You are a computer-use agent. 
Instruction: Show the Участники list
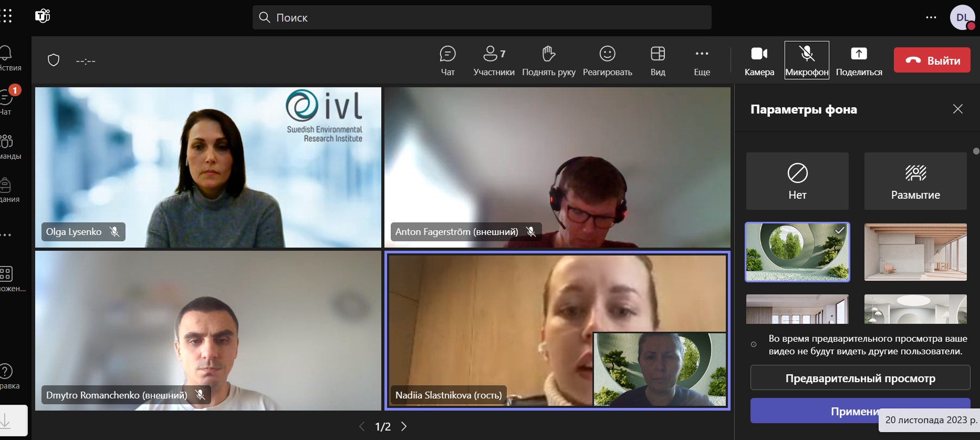tap(494, 60)
